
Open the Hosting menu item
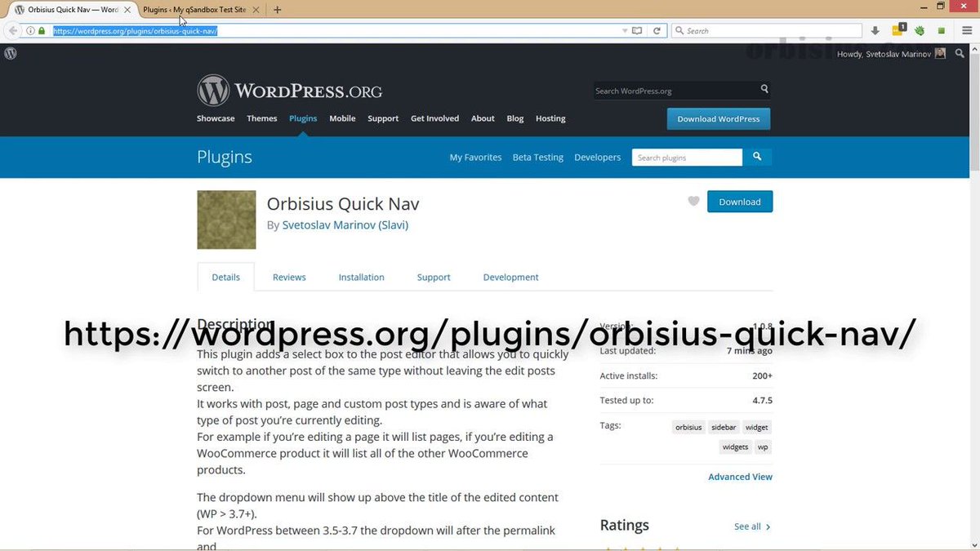tap(550, 118)
